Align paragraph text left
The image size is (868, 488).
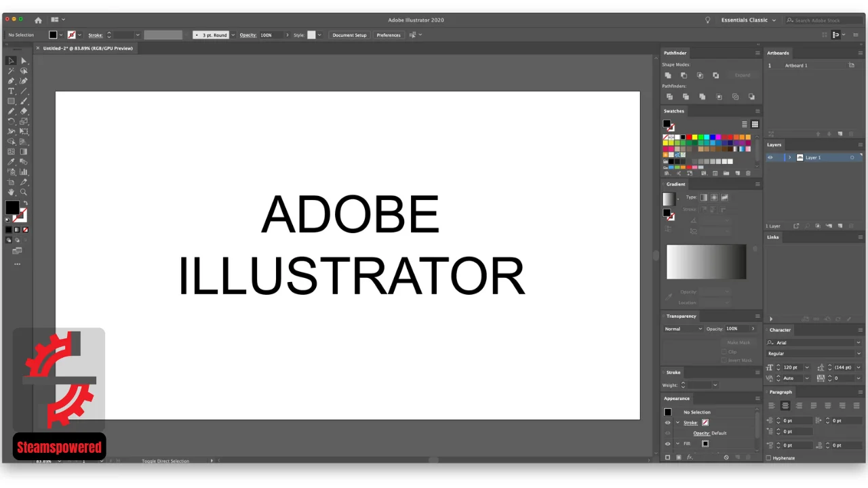[771, 405]
